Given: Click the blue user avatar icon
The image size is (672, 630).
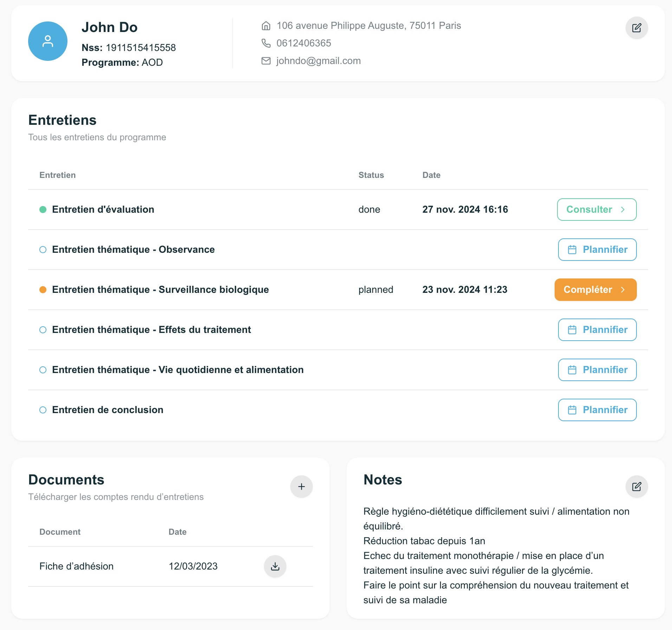Looking at the screenshot, I should [x=48, y=41].
